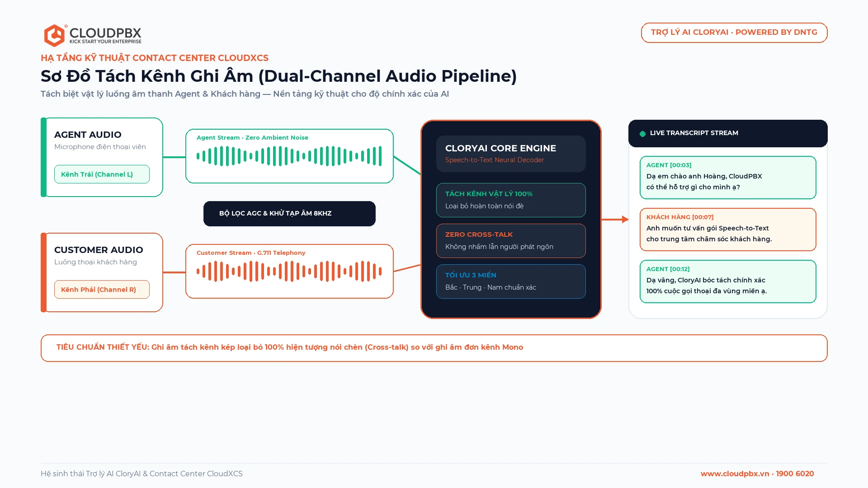Open the Tối Ưu 3 Miền card
This screenshot has height=488, width=868.
pyautogui.click(x=511, y=282)
